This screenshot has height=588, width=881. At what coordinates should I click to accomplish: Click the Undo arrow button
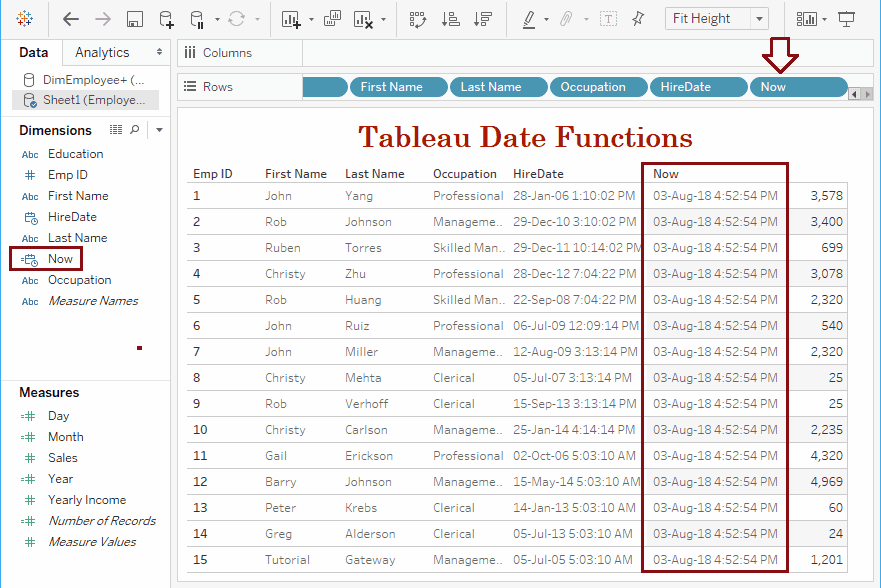point(69,18)
